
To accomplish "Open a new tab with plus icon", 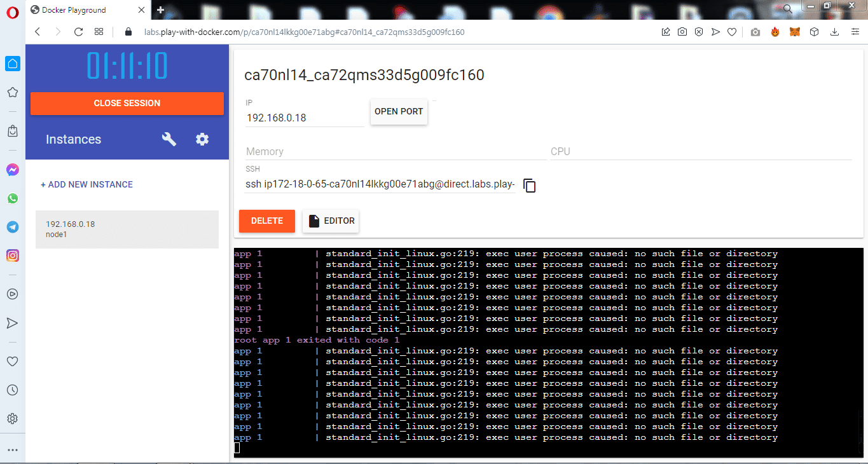I will point(160,10).
